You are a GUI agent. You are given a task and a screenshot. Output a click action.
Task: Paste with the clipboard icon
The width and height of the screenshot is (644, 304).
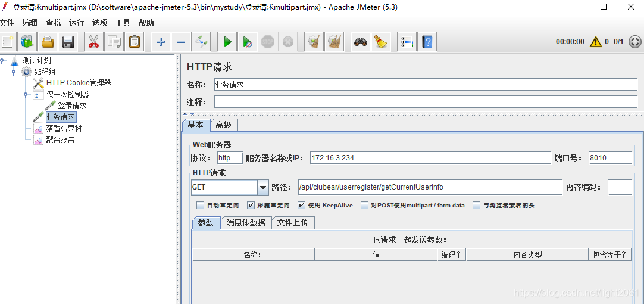coord(134,42)
